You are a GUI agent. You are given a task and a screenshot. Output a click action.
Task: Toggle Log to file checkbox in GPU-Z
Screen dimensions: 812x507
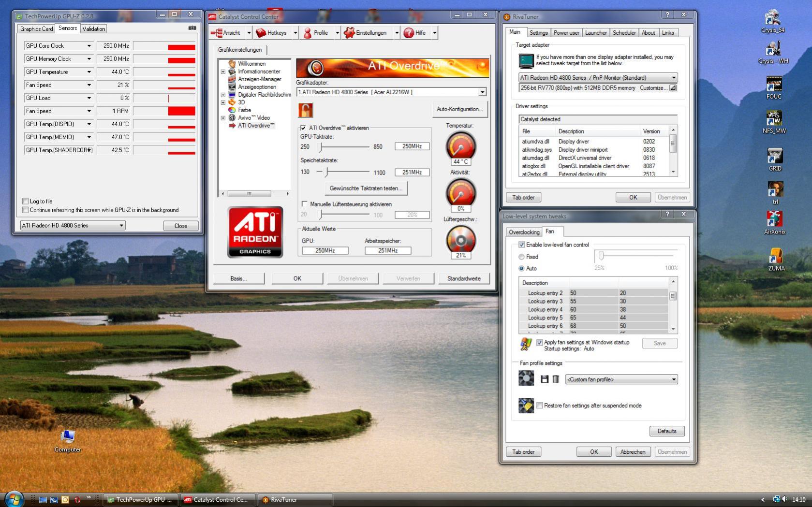(x=25, y=201)
